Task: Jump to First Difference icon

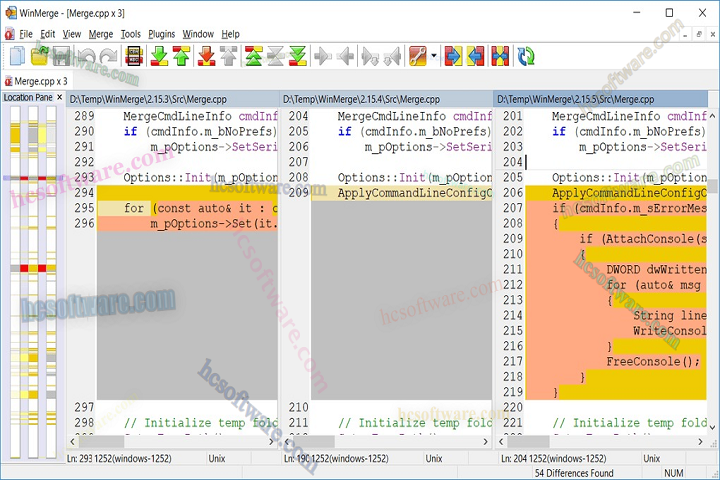Action: click(x=253, y=56)
